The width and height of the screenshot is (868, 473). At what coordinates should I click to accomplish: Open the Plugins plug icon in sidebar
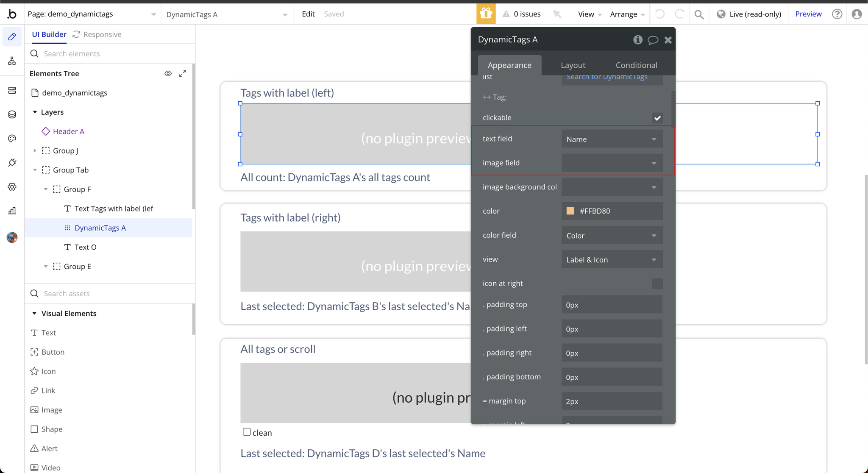pyautogui.click(x=12, y=163)
